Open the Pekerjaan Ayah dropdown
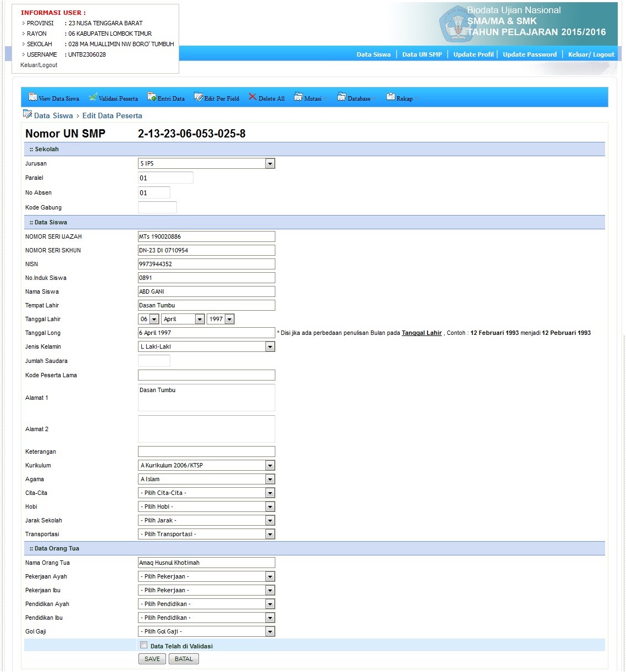This screenshot has width=626, height=672. 269,576
